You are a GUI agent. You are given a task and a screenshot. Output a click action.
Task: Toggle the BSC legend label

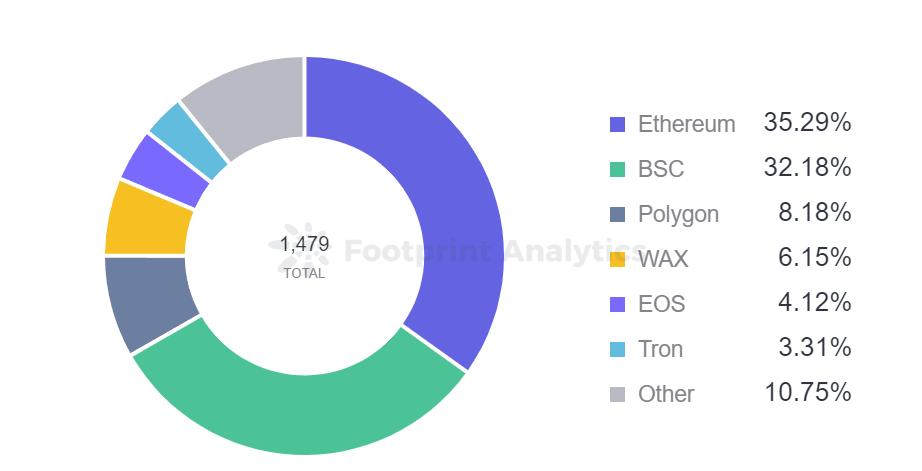click(x=661, y=170)
